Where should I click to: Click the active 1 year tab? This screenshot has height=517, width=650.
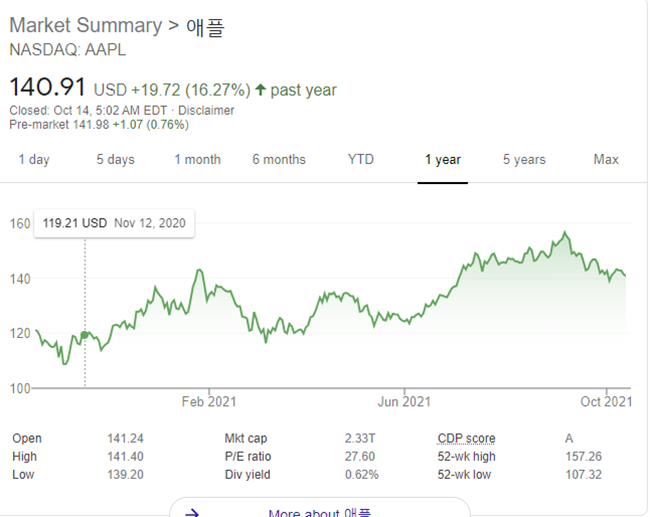443,160
